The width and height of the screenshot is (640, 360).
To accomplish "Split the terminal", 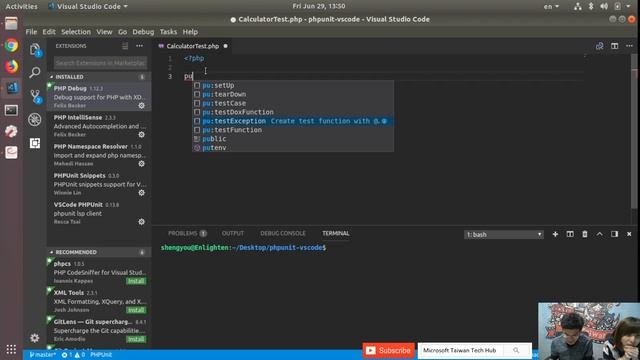I will [x=570, y=234].
